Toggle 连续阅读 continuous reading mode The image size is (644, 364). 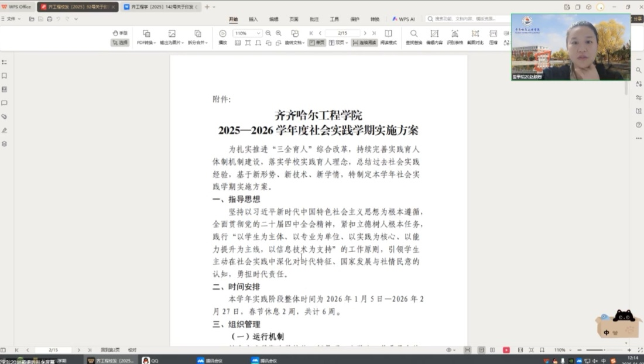coord(364,43)
